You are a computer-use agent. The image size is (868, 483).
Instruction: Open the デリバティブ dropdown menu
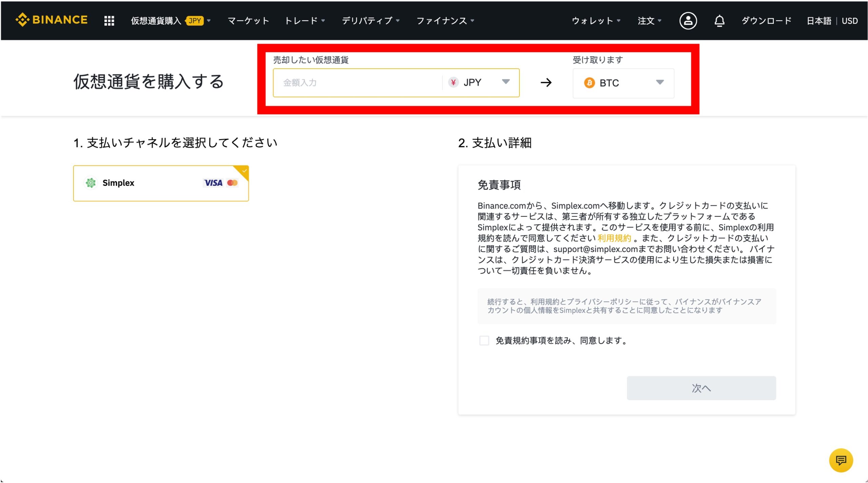[x=371, y=21]
